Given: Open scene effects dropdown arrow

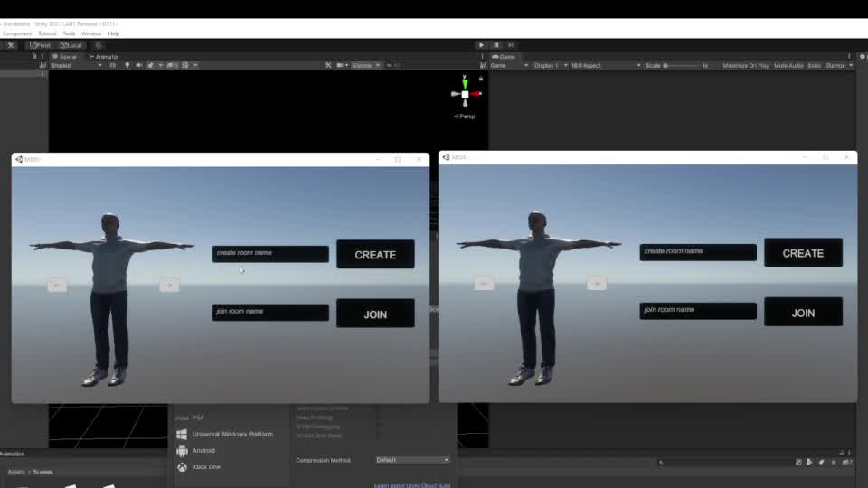Looking at the screenshot, I should coord(161,65).
